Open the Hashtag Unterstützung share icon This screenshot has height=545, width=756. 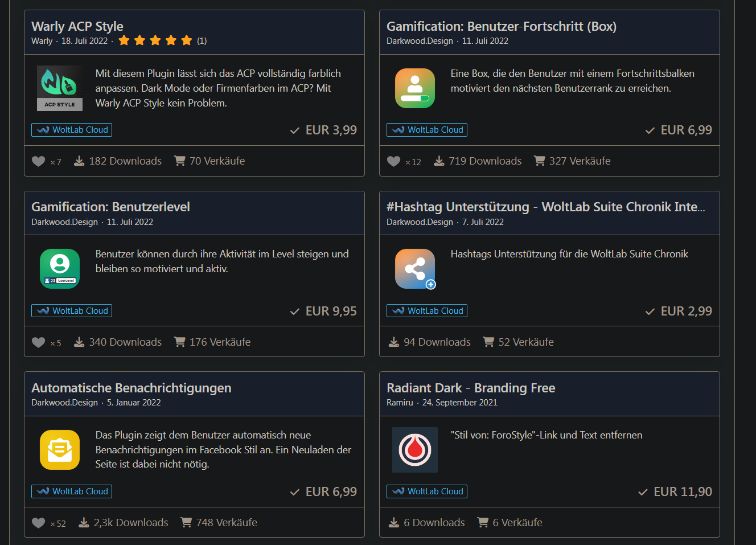414,268
